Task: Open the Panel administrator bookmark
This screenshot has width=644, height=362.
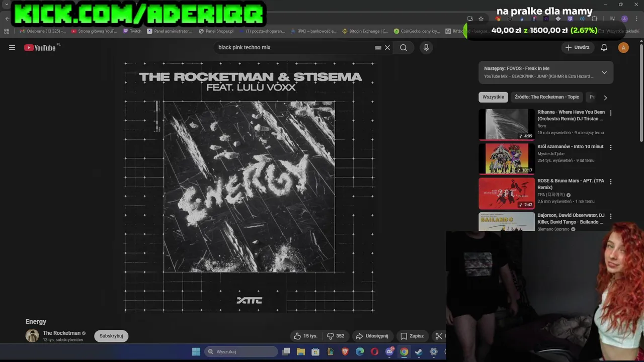Action: click(x=170, y=31)
